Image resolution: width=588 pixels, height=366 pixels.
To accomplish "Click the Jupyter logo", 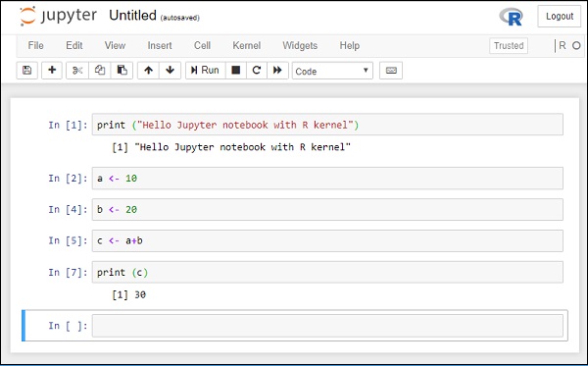I will tap(59, 16).
